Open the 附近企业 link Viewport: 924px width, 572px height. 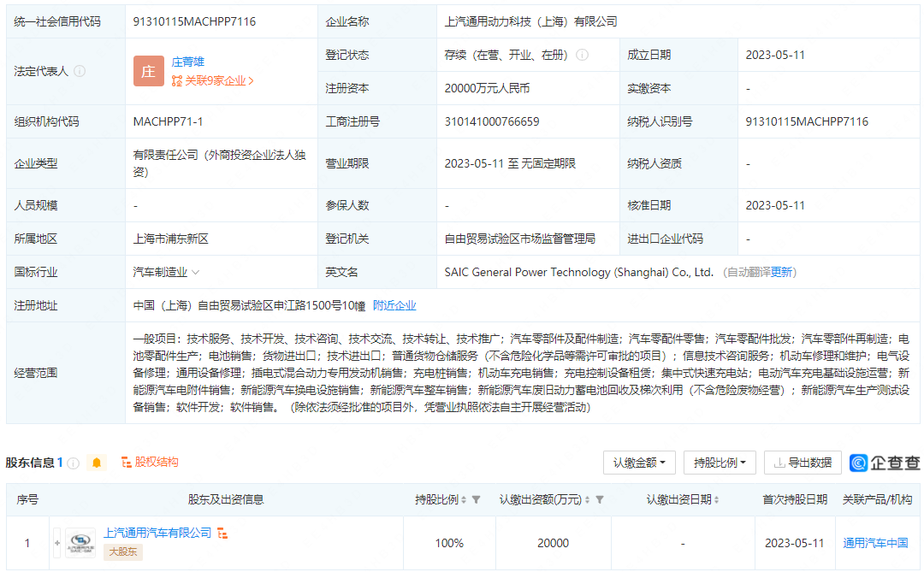(394, 304)
